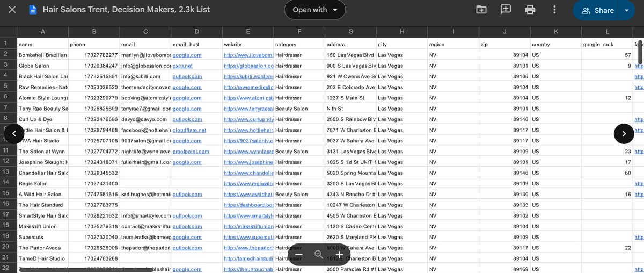644x273 pixels.
Task: Click the 'TameD Hair Studio' name cell
Action: tap(42, 258)
